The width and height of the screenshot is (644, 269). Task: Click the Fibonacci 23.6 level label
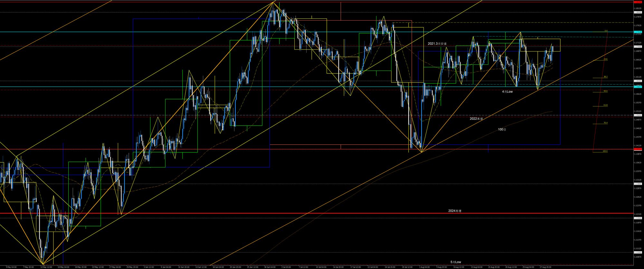pos(605,59)
